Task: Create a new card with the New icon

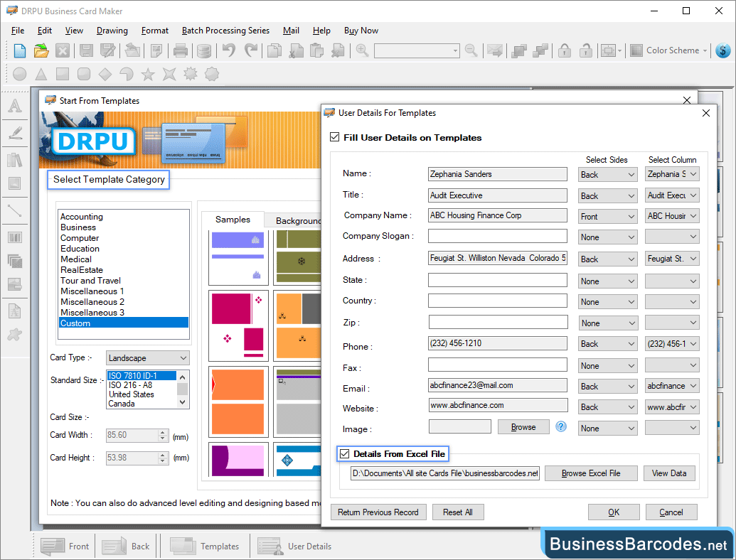Action: (20, 50)
